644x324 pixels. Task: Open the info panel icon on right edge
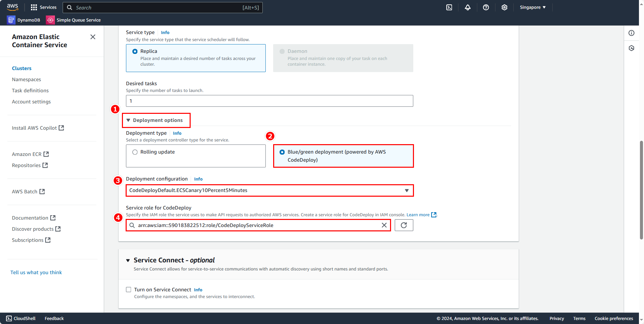(x=631, y=33)
